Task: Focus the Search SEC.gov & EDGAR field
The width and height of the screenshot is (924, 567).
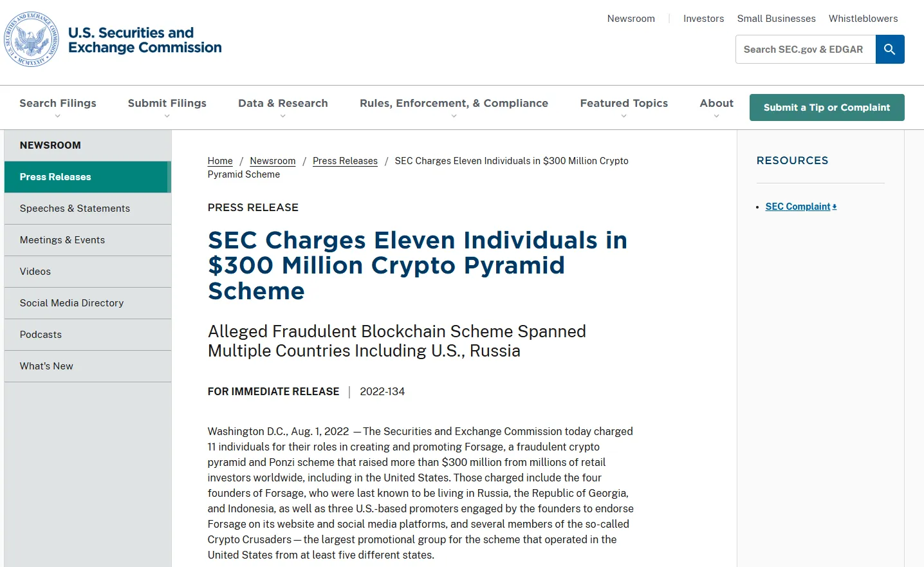Action: pyautogui.click(x=806, y=50)
